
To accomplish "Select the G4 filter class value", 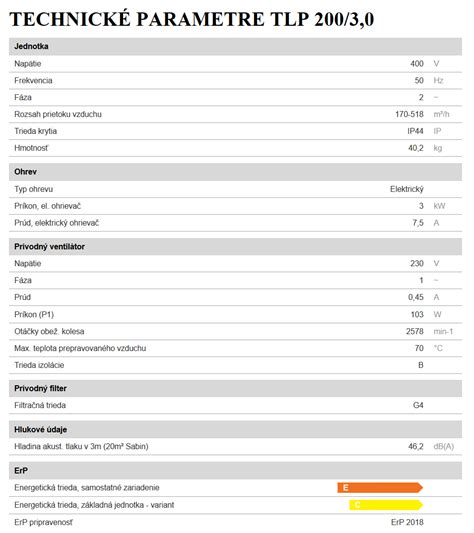I will point(418,406).
